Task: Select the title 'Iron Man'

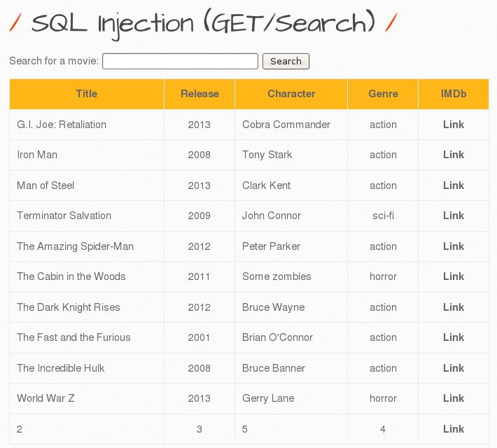Action: click(37, 155)
